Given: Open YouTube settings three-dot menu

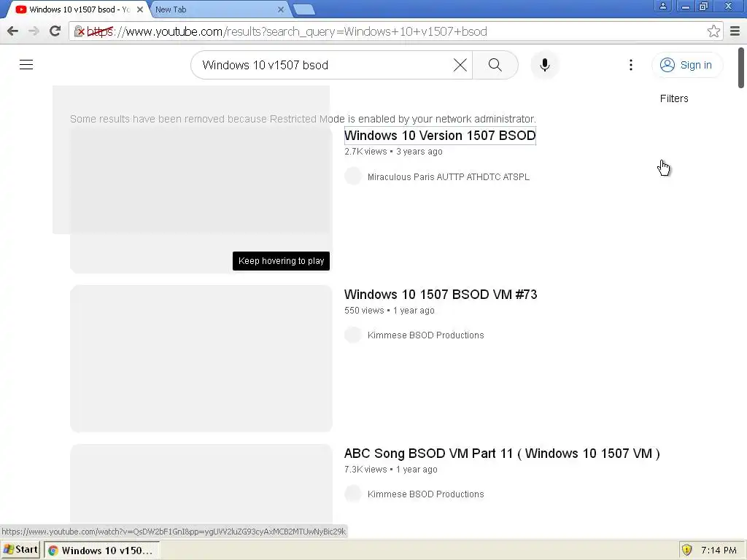Looking at the screenshot, I should [631, 65].
